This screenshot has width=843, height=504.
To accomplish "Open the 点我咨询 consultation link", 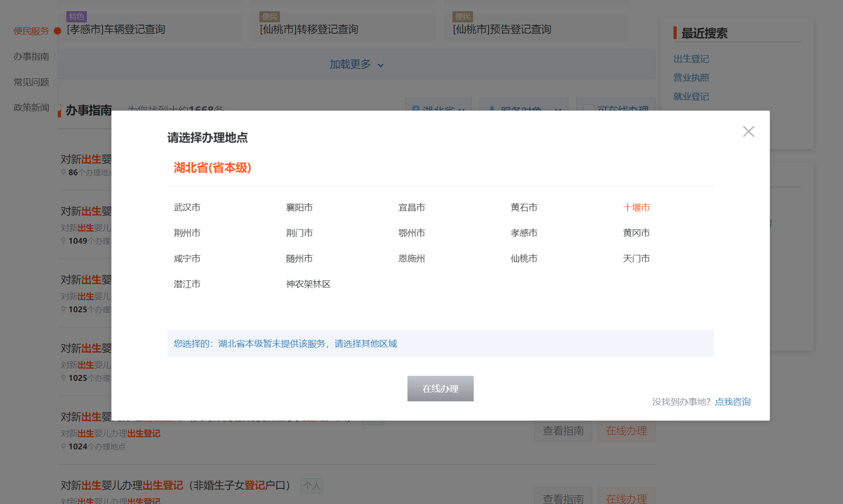I will 732,402.
